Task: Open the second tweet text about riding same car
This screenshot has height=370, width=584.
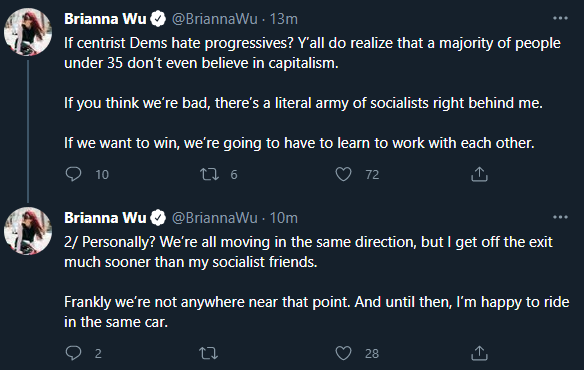Action: [317, 282]
